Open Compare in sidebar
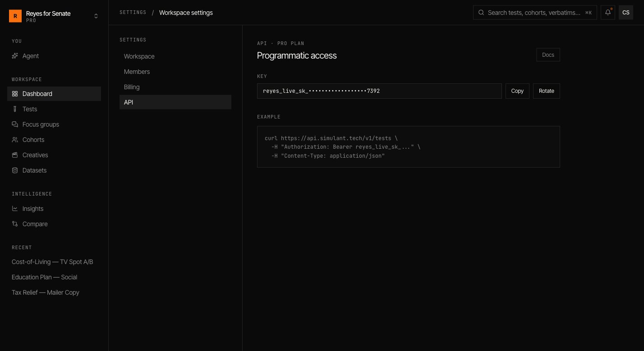The image size is (644, 351). pyautogui.click(x=54, y=224)
